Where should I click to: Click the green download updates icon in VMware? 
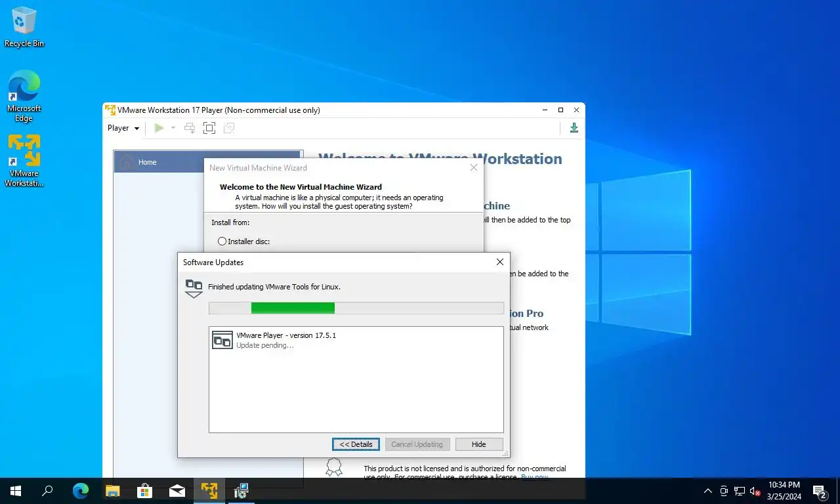click(x=574, y=128)
